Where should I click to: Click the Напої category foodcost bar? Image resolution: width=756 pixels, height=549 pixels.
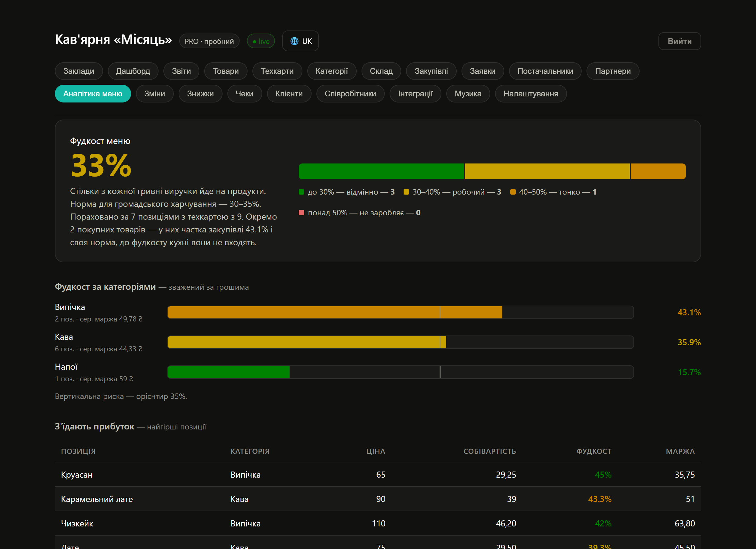(400, 372)
